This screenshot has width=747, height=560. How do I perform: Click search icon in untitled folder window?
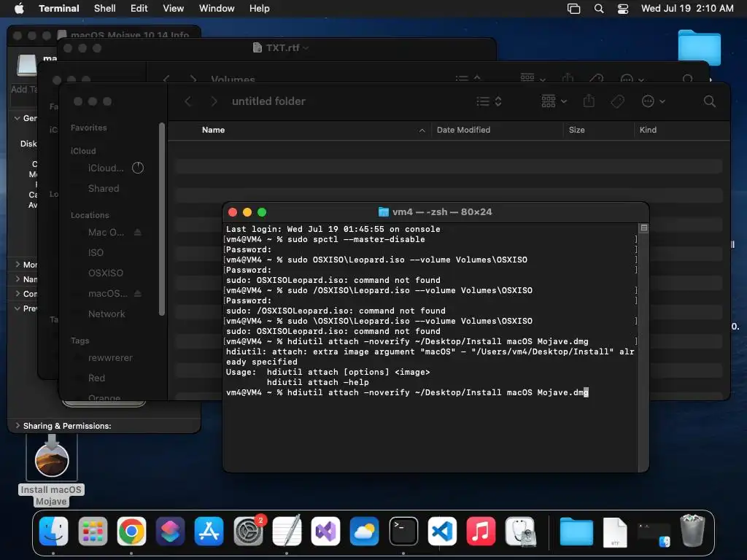pyautogui.click(x=709, y=101)
